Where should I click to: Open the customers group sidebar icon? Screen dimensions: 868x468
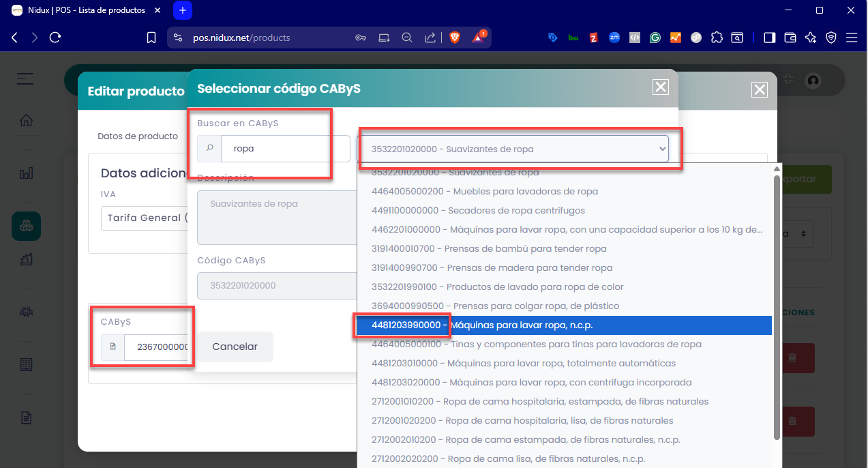[x=26, y=312]
